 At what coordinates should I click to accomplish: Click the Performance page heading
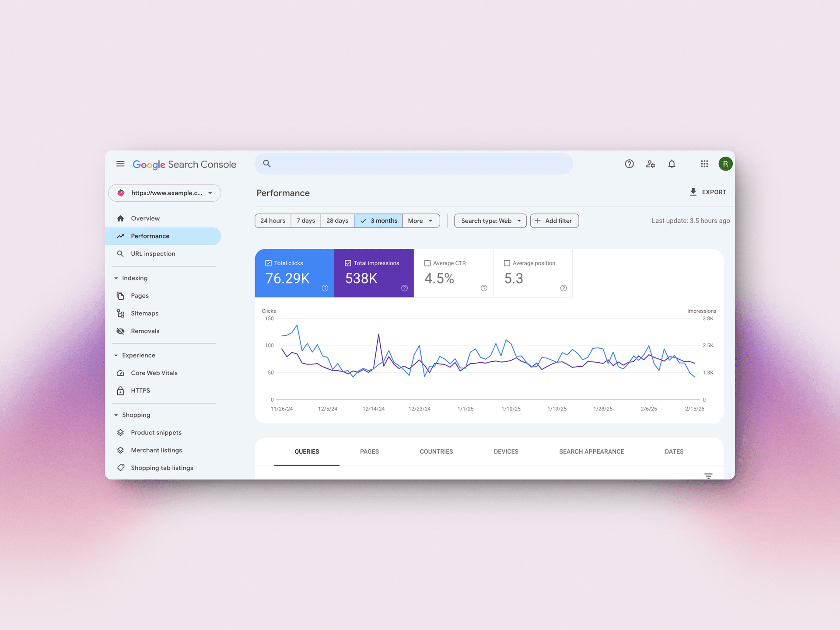tap(283, 193)
